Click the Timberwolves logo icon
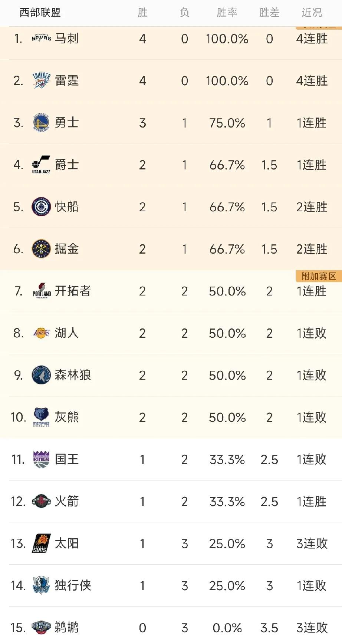The width and height of the screenshot is (342, 644). pos(41,375)
